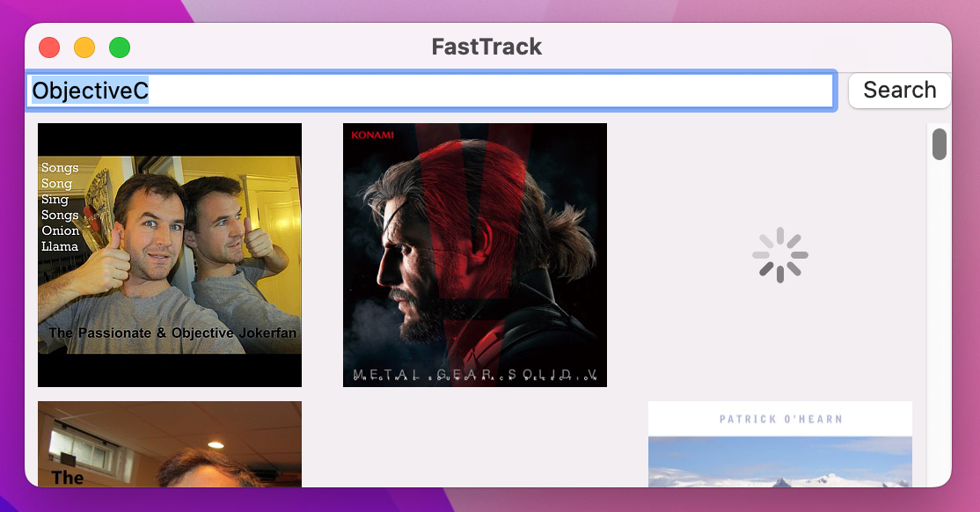Click "The" text on the bottom-left thumbnail

pos(68,478)
